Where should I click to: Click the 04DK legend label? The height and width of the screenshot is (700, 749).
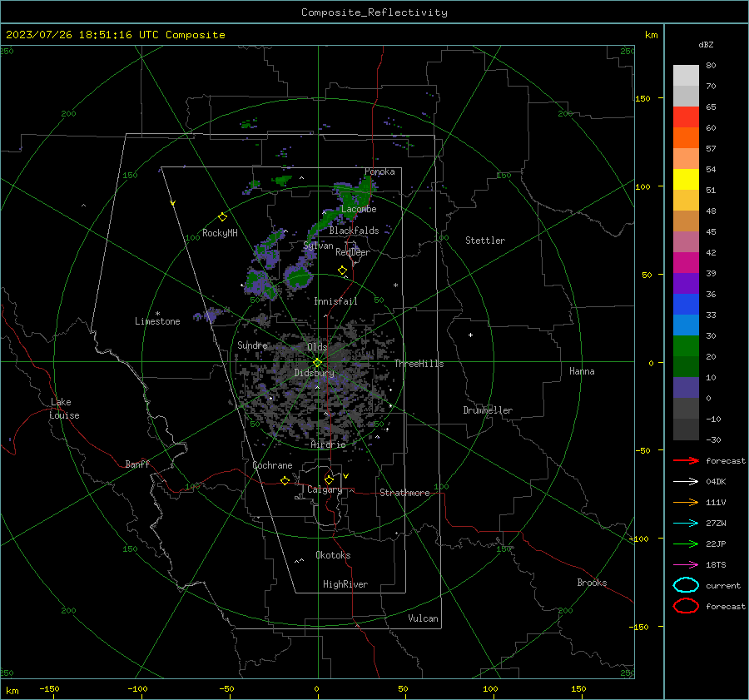(716, 482)
